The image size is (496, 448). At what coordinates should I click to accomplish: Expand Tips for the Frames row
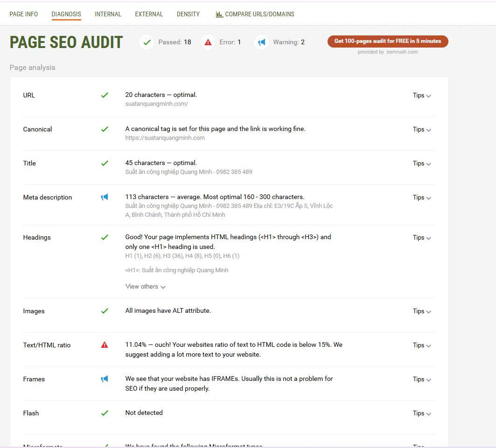tap(422, 379)
